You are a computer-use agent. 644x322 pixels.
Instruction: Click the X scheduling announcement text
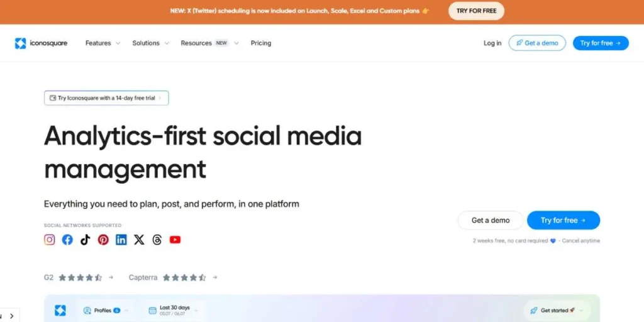(299, 11)
